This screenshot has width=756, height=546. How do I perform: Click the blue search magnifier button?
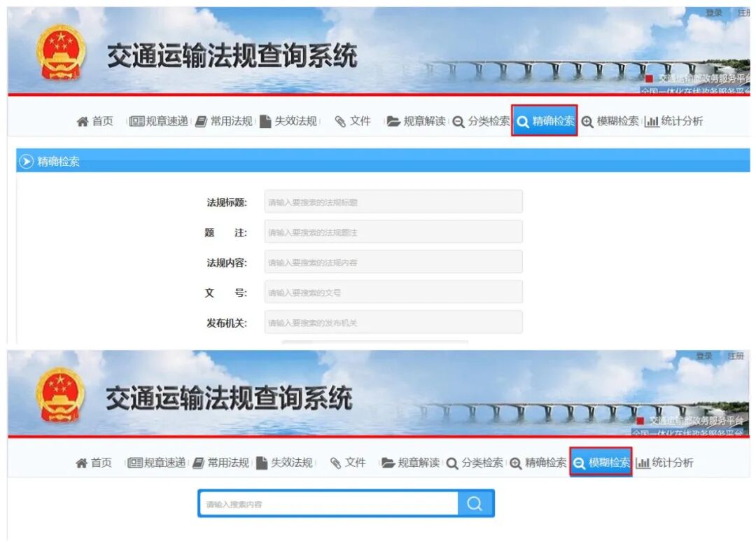475,503
